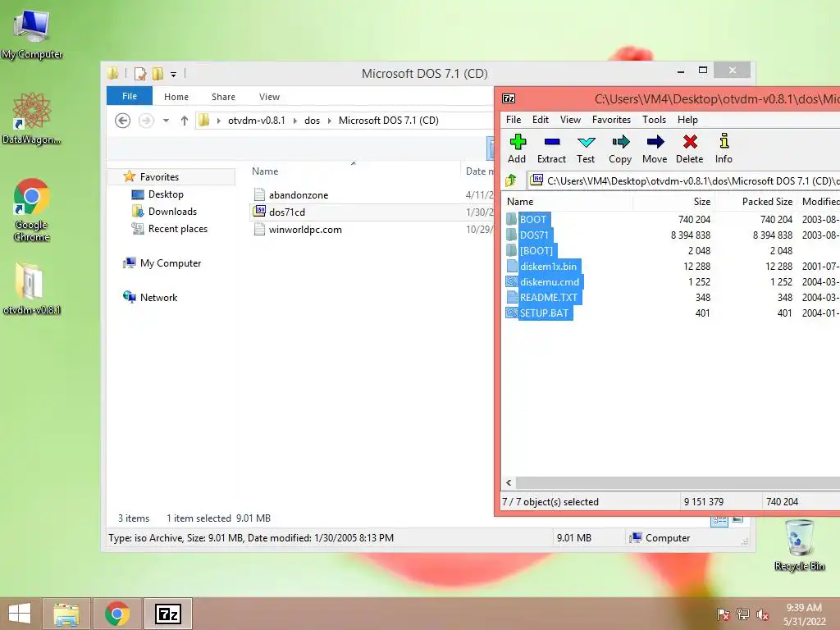Click the 7-Zip address path field
840x630 pixels.
click(683, 180)
